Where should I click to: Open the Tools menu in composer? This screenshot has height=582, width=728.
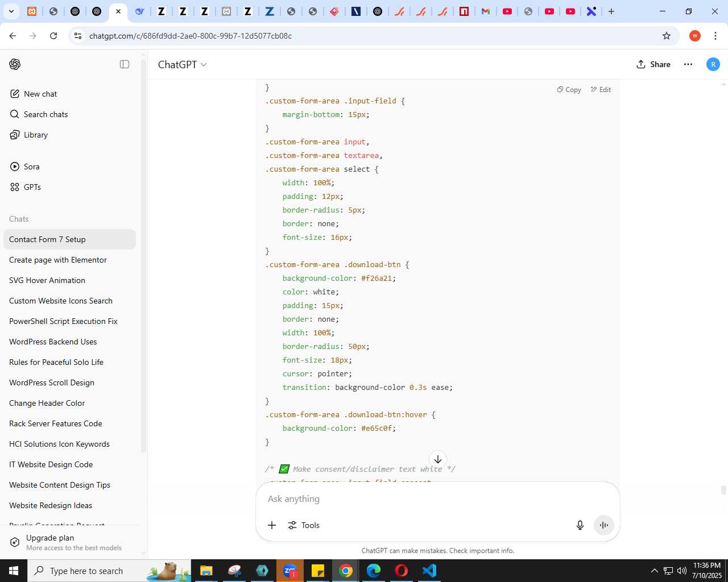(304, 525)
